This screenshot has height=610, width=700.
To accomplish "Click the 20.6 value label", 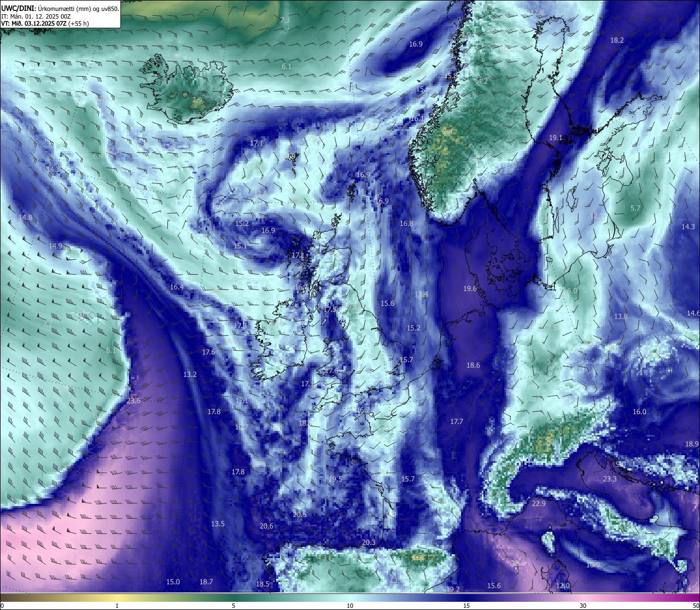I will pos(266,526).
